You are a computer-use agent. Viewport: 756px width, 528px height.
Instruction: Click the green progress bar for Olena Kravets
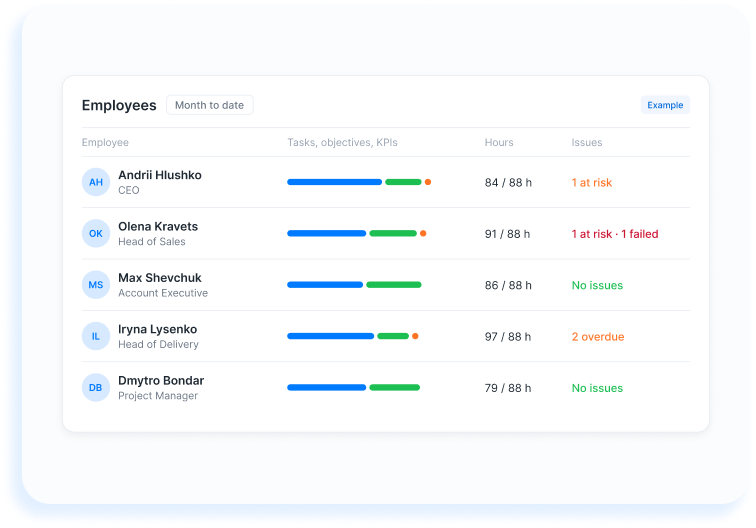coord(393,233)
